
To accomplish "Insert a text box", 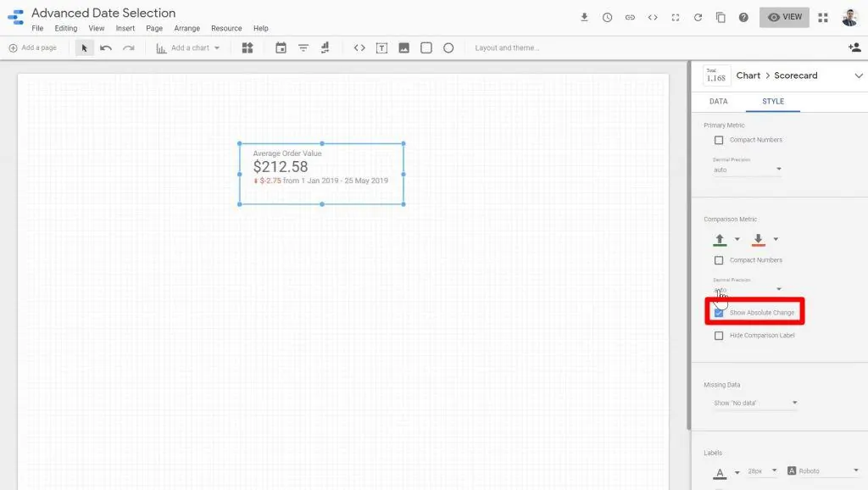I will pyautogui.click(x=381, y=47).
